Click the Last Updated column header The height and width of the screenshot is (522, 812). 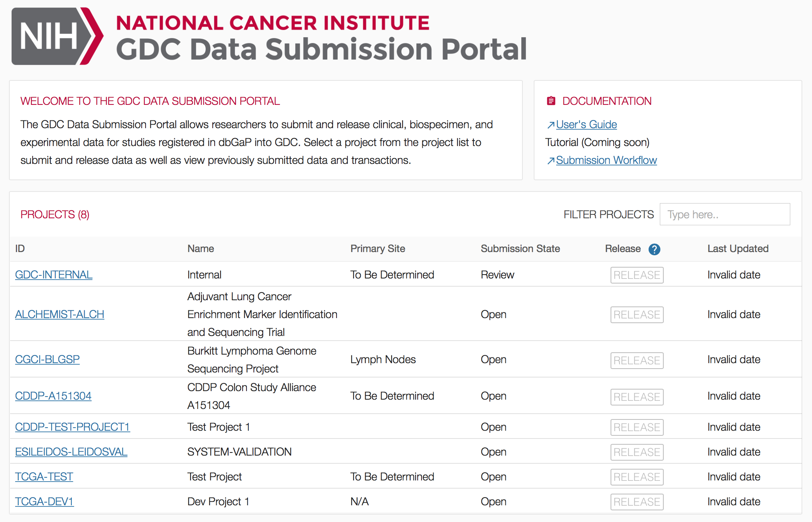[x=737, y=249]
